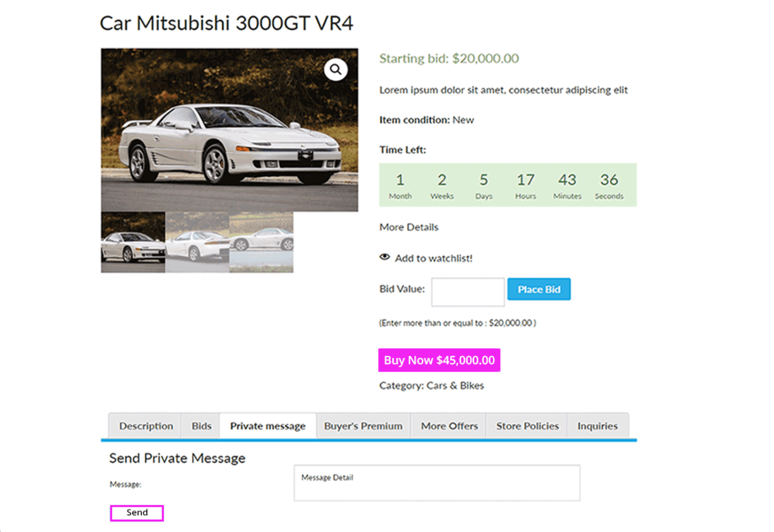Click the eye icon beside Add to watchlist
This screenshot has width=774, height=532.
[385, 257]
